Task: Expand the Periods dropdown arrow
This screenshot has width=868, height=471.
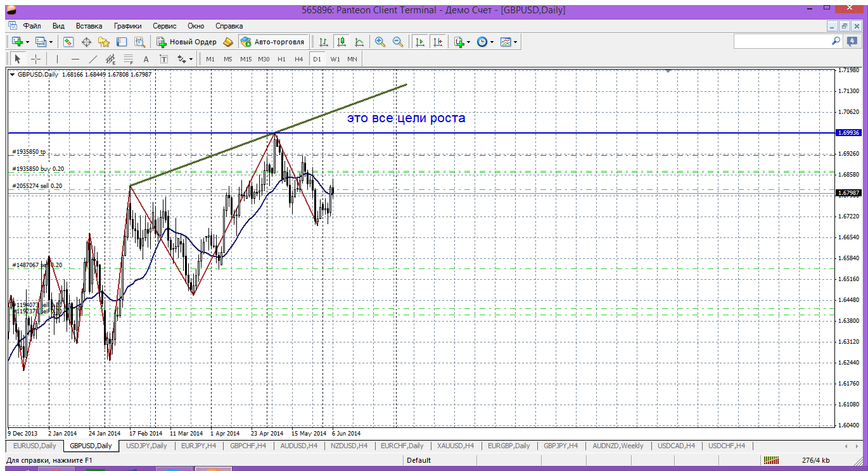Action: click(x=492, y=42)
